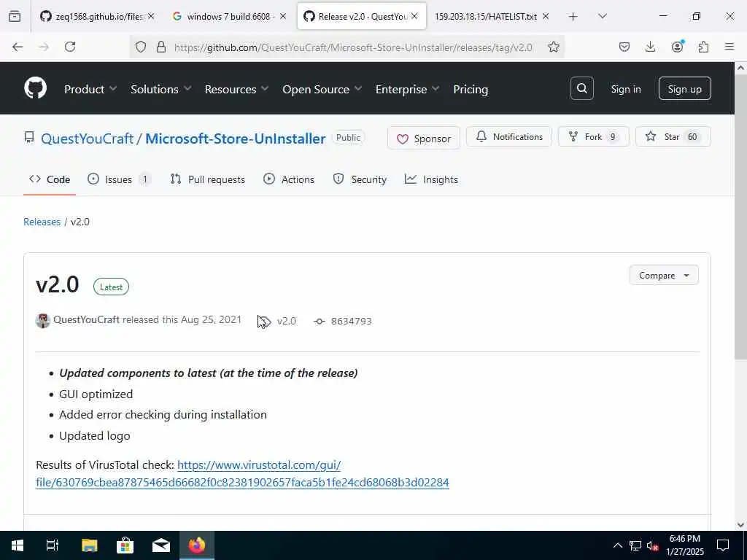Screen dimensions: 747x560
Task: Click QuestYouCraft author name in release
Action: 86,319
